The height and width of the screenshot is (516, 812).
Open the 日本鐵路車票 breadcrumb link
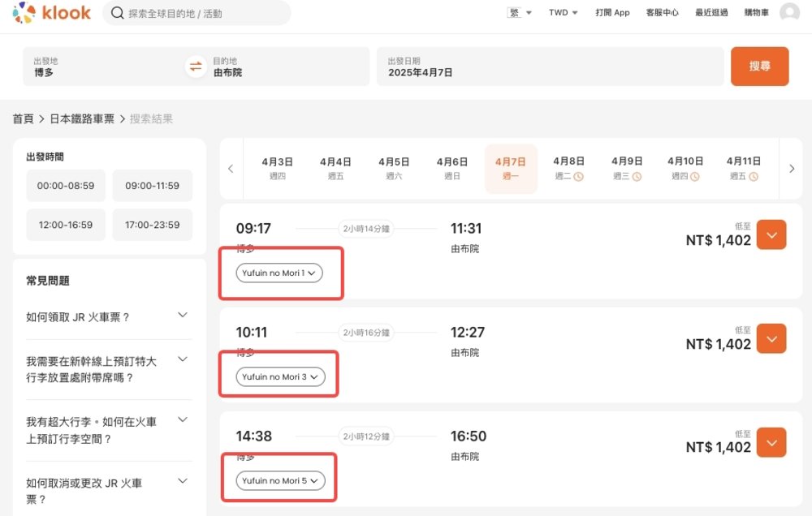[81, 119]
